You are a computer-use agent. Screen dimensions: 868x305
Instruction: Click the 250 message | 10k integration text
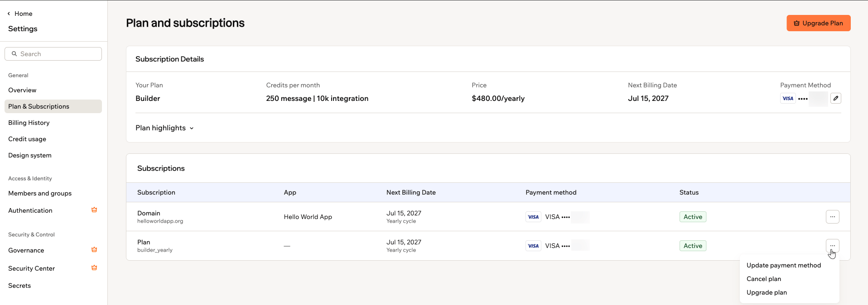click(317, 98)
